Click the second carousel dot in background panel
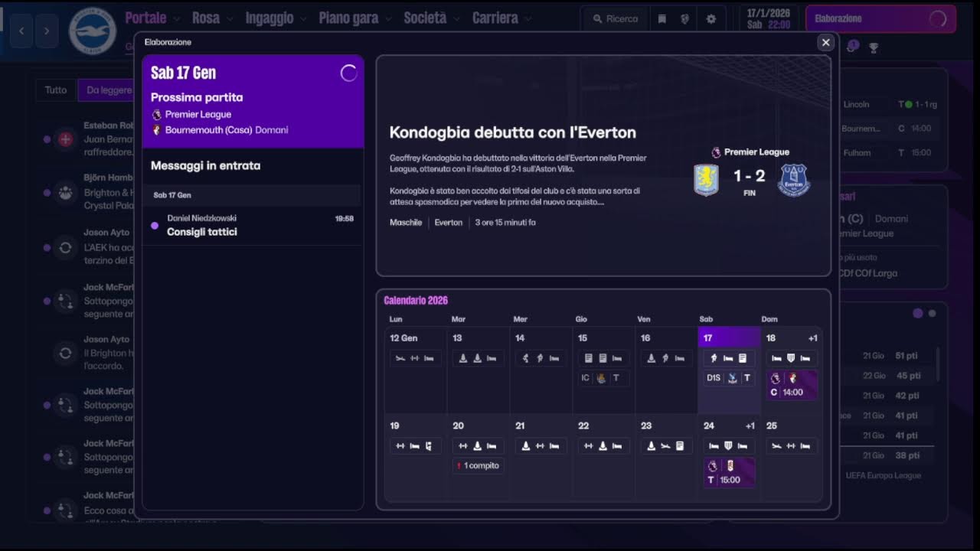This screenshot has height=551, width=980. pyautogui.click(x=932, y=314)
